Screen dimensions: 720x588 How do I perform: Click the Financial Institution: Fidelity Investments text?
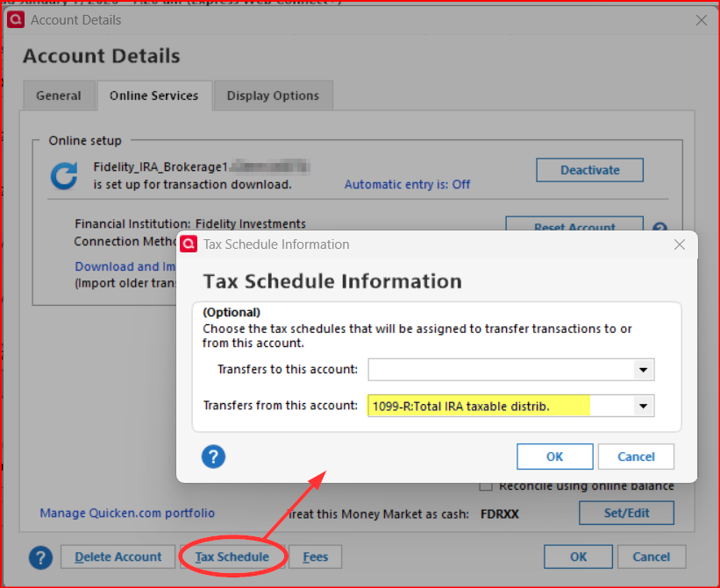(190, 223)
